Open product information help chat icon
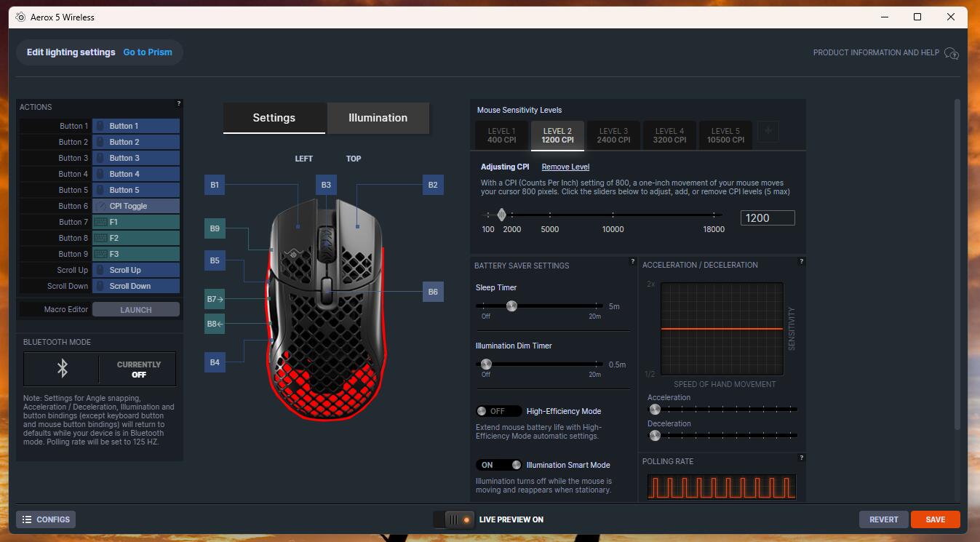The image size is (980, 542). pyautogui.click(x=951, y=53)
